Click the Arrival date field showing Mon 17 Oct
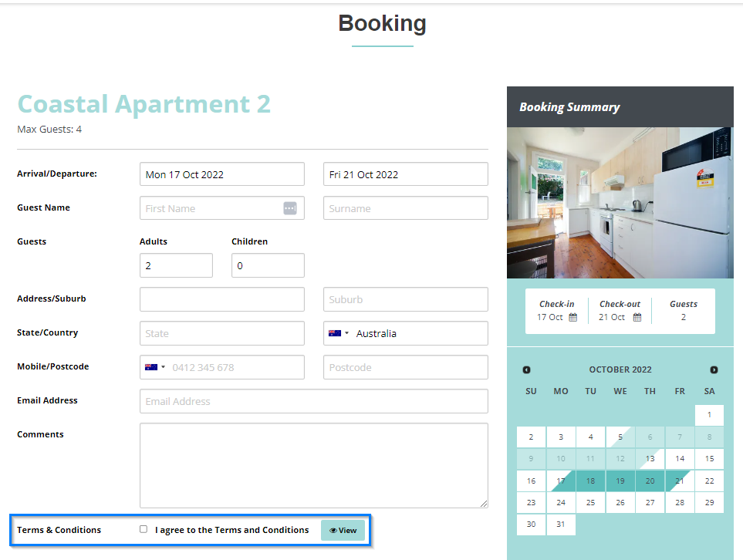 222,174
